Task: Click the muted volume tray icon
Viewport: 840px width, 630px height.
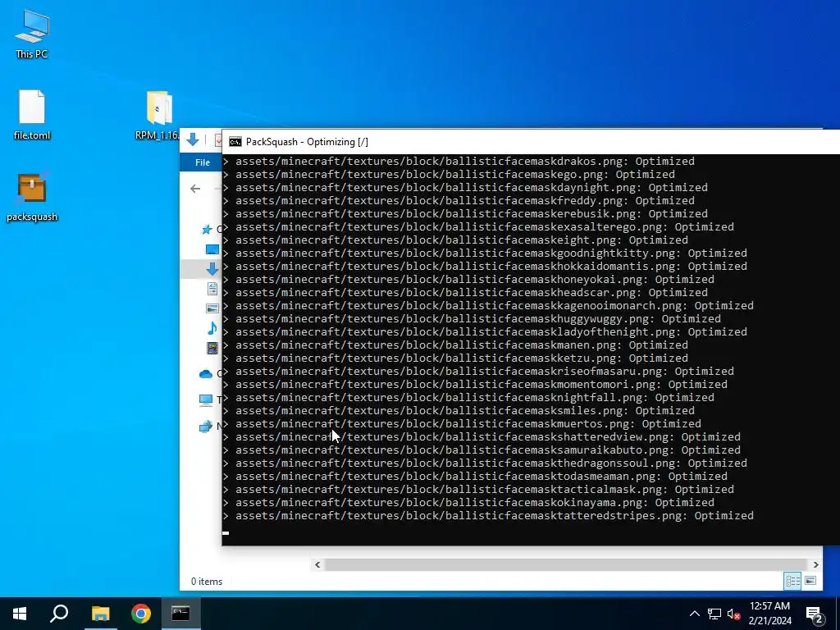Action: tap(733, 614)
